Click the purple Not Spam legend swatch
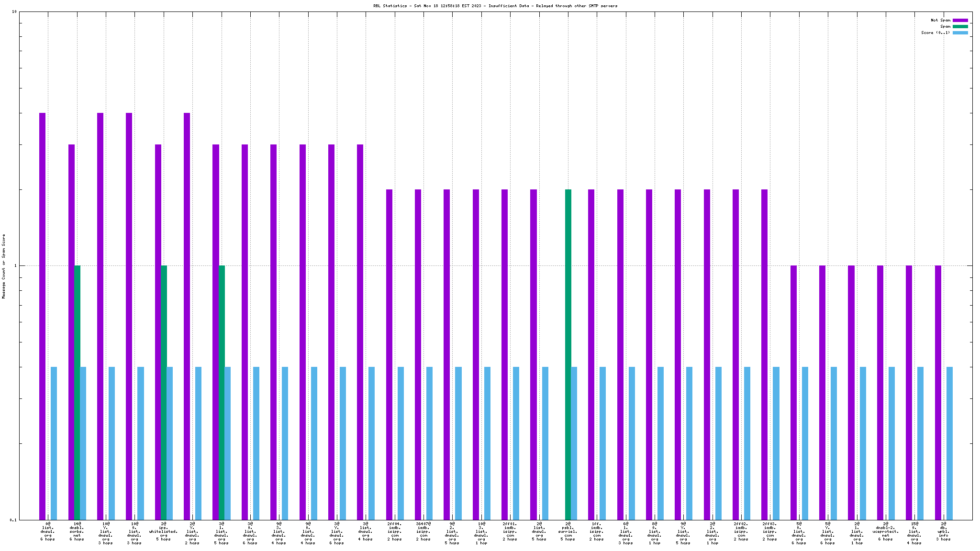980x551 pixels. [960, 20]
